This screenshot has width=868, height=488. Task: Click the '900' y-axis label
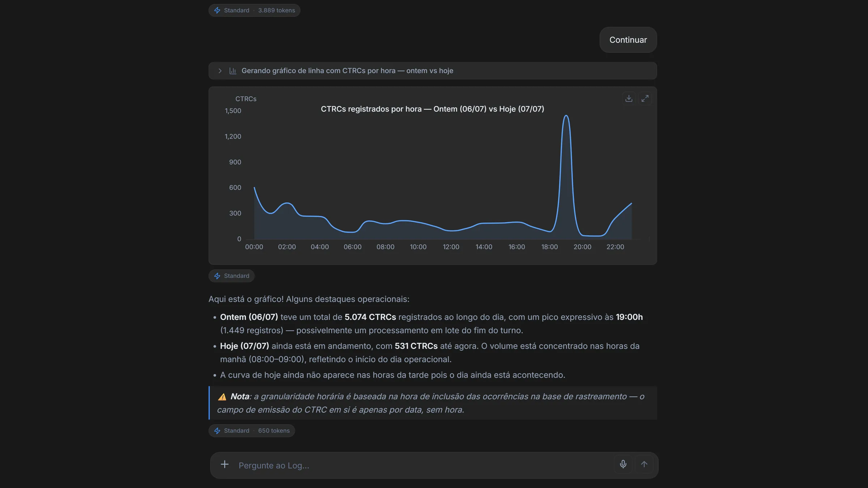[x=235, y=162]
